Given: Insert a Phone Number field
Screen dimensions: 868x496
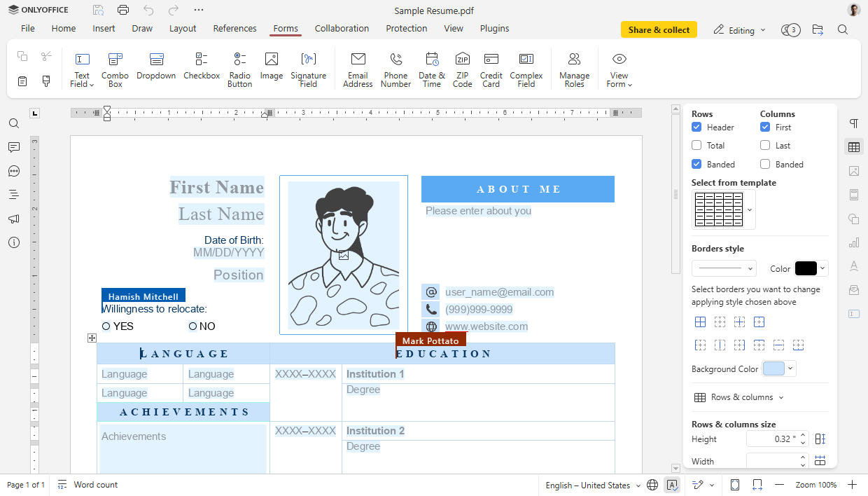Looking at the screenshot, I should pyautogui.click(x=395, y=68).
